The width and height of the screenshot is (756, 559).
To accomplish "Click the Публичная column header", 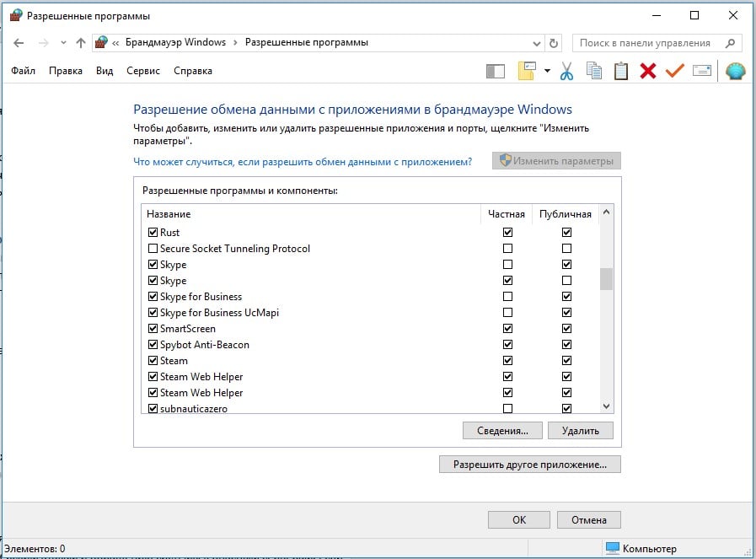I will pos(566,214).
